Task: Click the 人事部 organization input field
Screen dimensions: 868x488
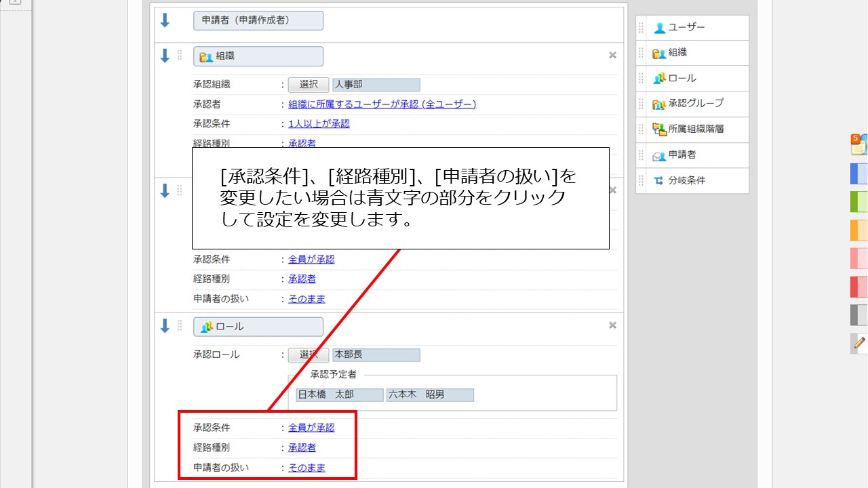Action: pos(377,84)
